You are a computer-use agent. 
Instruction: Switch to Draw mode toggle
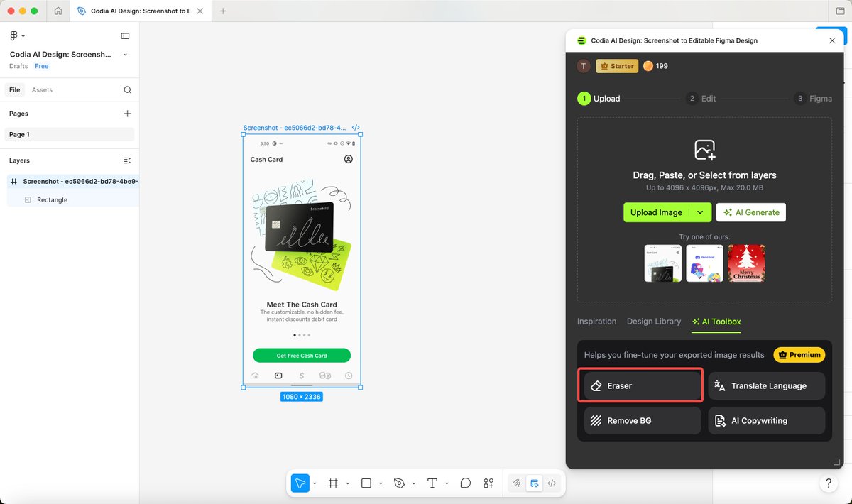point(518,483)
